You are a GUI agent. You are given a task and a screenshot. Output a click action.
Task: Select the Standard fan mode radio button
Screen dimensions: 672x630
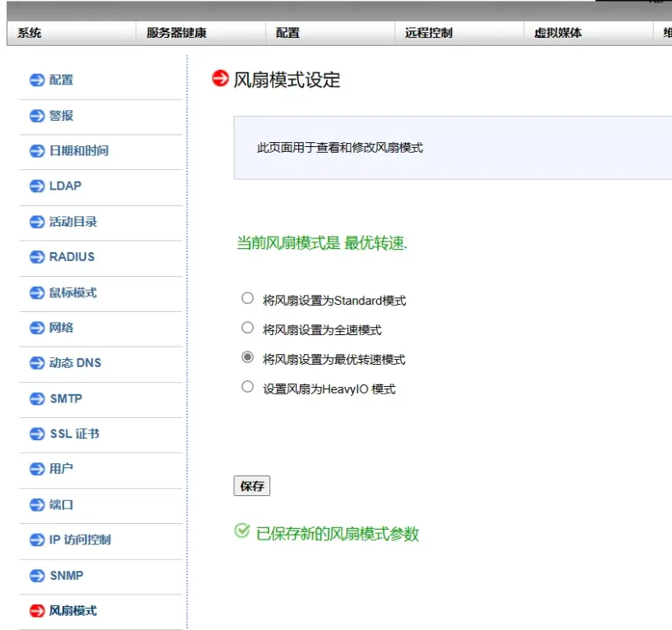247,299
